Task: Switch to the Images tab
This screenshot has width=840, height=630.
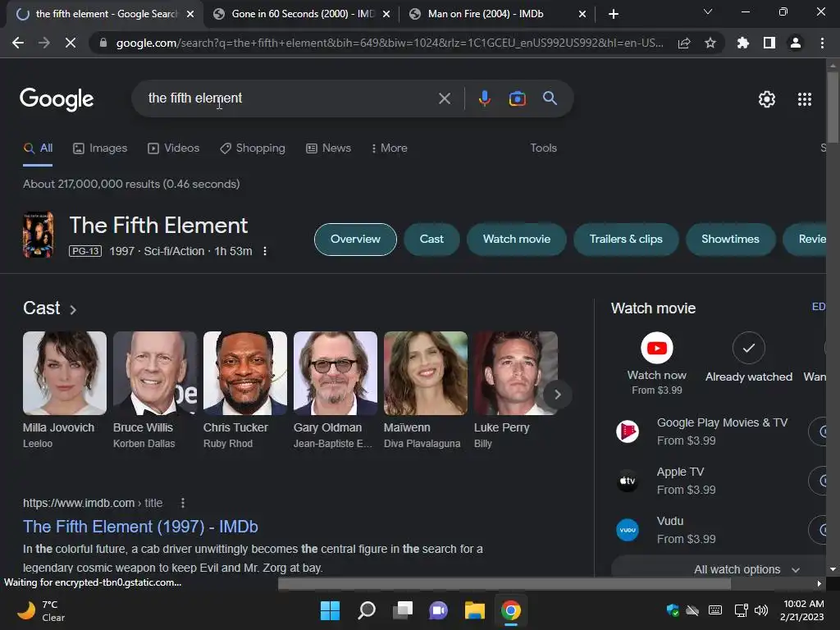Action: coord(100,148)
